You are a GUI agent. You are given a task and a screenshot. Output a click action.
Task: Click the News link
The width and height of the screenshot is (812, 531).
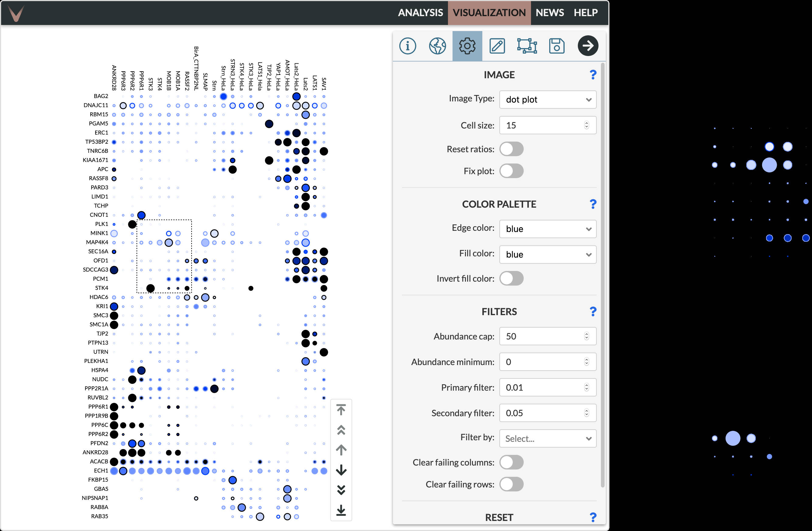549,12
